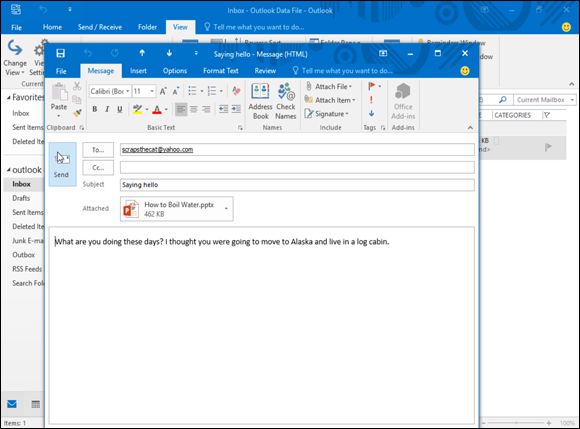Open the Address Book

pos(260,101)
